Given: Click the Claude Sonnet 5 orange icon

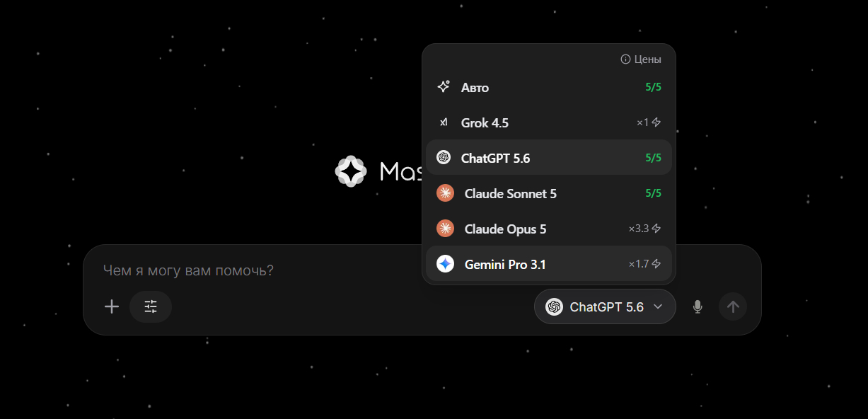Looking at the screenshot, I should 445,193.
